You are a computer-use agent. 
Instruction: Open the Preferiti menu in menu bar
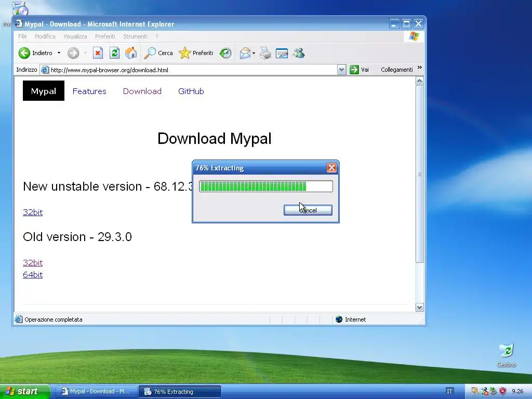point(105,36)
